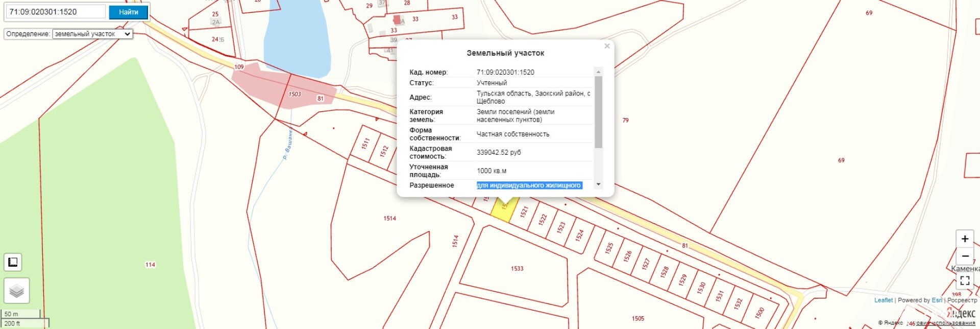Select parcel 1532 on the map
The height and width of the screenshot is (329, 980).
738,303
